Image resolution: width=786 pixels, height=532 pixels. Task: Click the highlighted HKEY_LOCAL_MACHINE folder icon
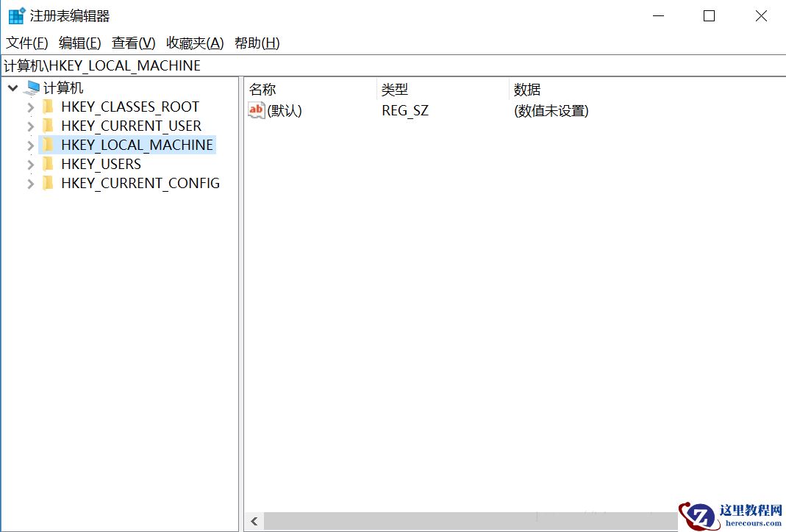click(x=47, y=144)
